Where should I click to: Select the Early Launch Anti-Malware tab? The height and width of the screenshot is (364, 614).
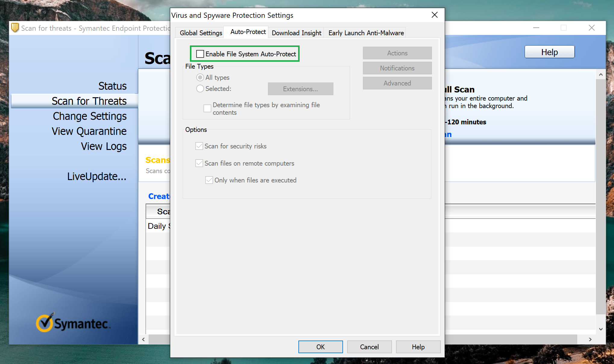coord(366,33)
